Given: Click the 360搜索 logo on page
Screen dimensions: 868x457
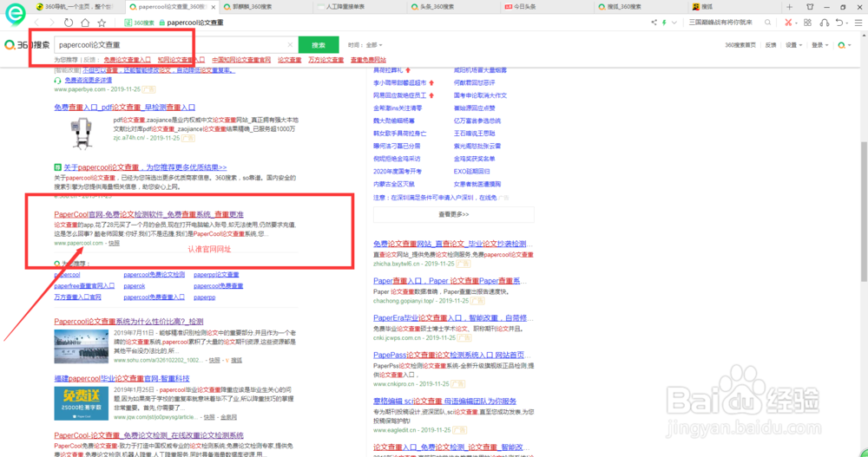Looking at the screenshot, I should pos(27,45).
